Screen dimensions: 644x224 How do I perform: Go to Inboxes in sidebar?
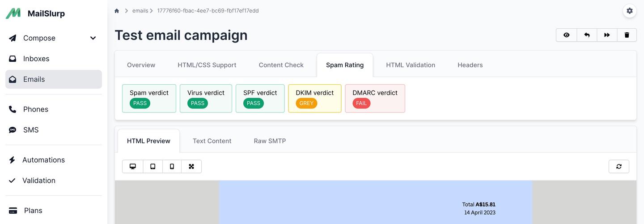[36, 59]
